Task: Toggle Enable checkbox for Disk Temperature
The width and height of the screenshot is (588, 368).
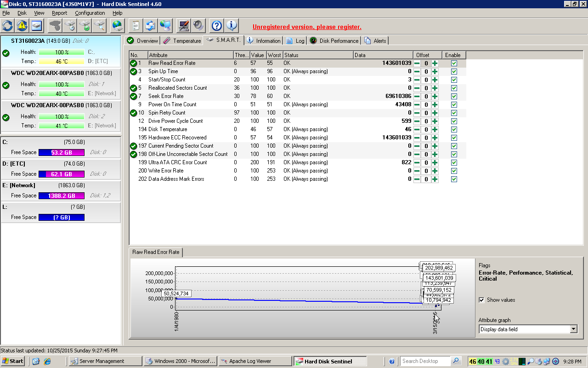Action: 454,129
